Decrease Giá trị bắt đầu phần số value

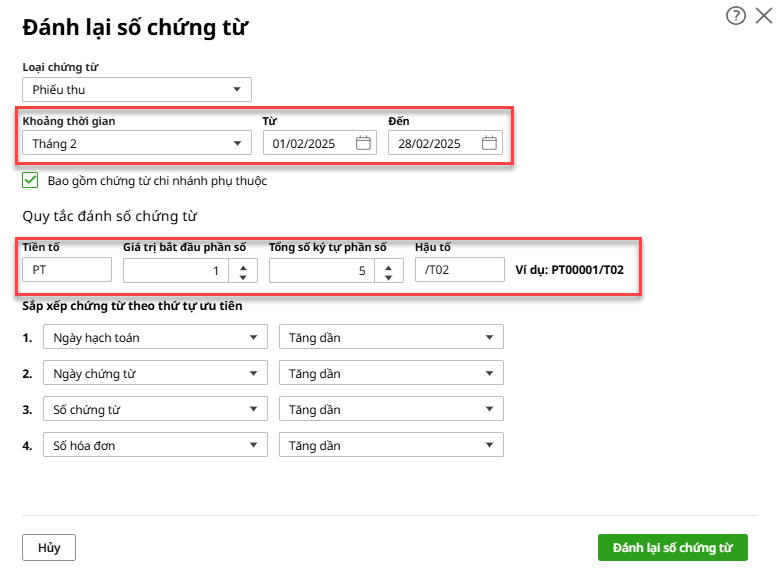click(x=242, y=276)
